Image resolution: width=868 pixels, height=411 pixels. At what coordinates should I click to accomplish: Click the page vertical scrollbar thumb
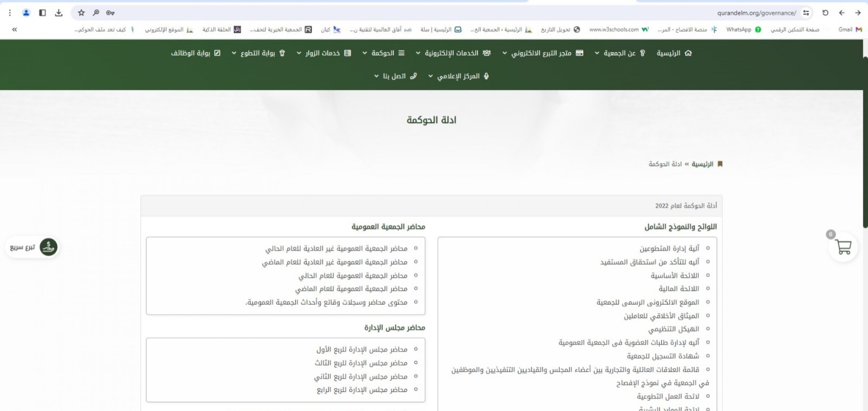865,142
